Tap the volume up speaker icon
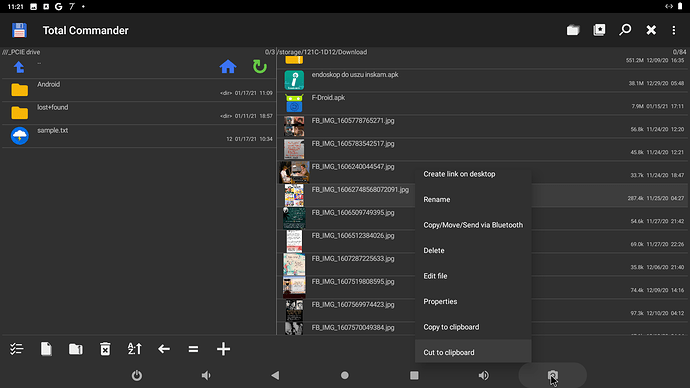The height and width of the screenshot is (388, 690). pos(483,376)
